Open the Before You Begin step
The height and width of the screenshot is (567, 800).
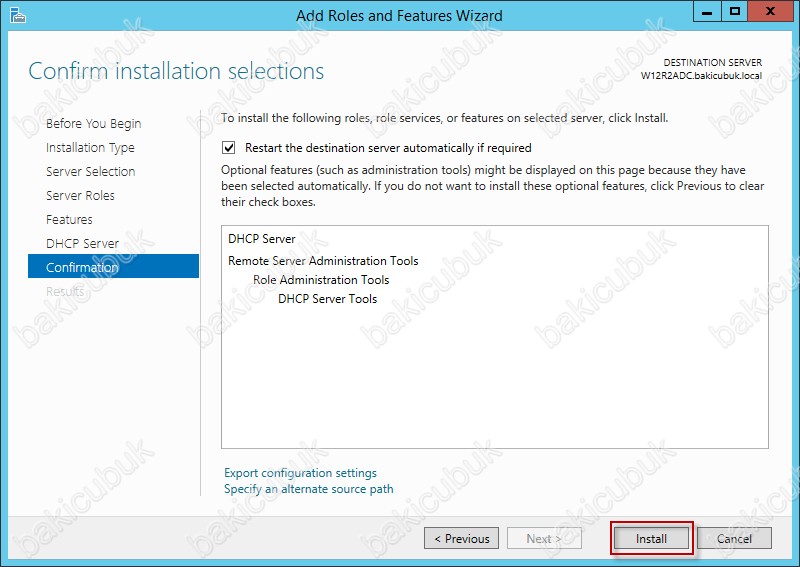tap(93, 124)
